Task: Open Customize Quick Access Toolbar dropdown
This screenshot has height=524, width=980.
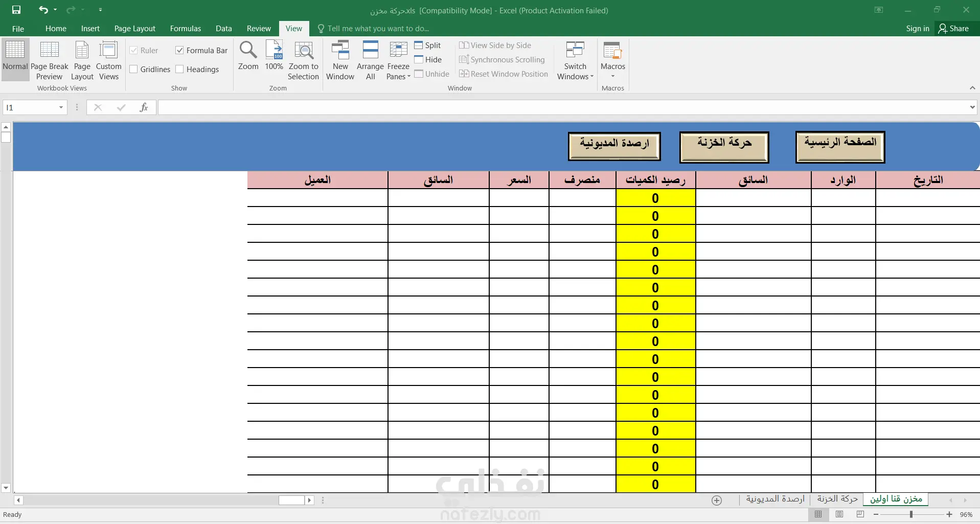Action: (x=100, y=10)
